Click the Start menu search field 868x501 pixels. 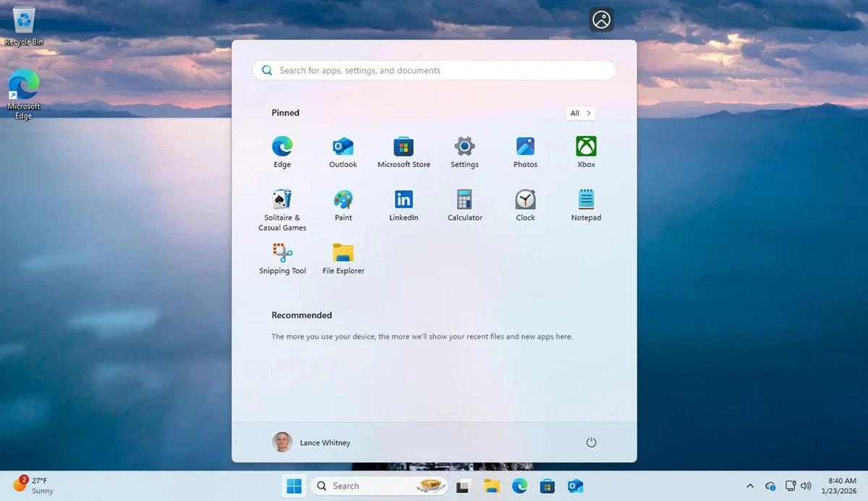[x=434, y=70]
